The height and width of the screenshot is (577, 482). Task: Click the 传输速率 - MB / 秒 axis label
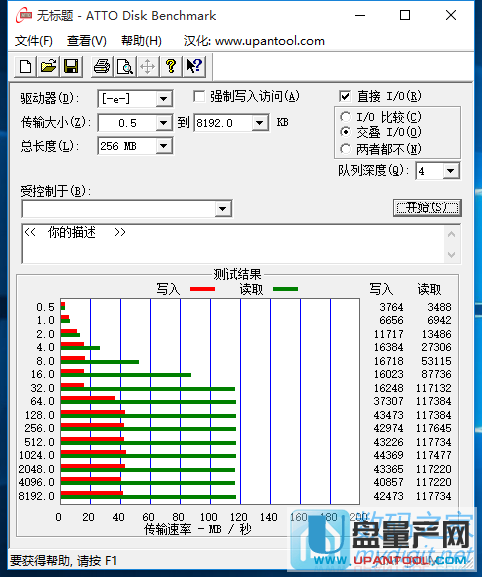tap(198, 529)
